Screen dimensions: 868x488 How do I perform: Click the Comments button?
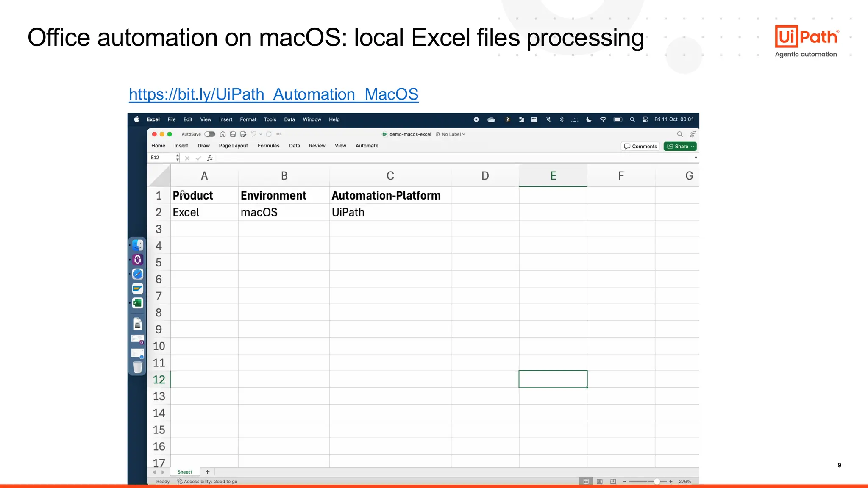[x=640, y=147]
